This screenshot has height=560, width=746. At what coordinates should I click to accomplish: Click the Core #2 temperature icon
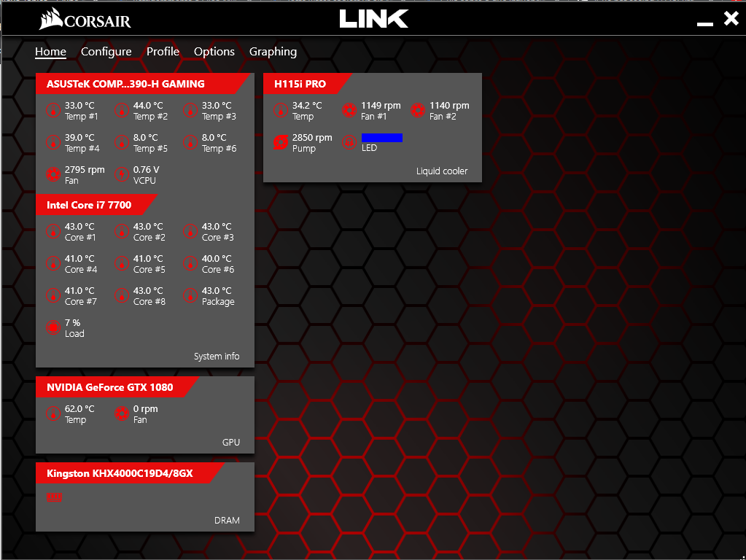(x=121, y=231)
